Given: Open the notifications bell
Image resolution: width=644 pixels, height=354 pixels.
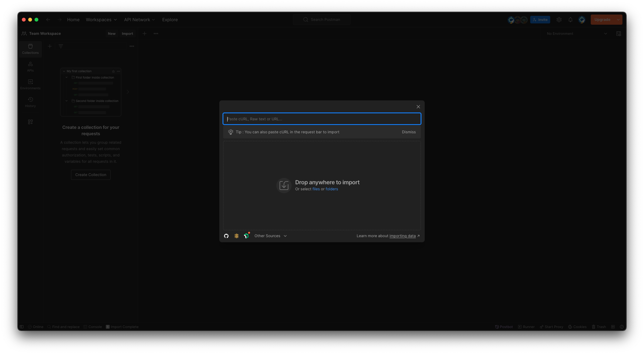Looking at the screenshot, I should point(570,20).
